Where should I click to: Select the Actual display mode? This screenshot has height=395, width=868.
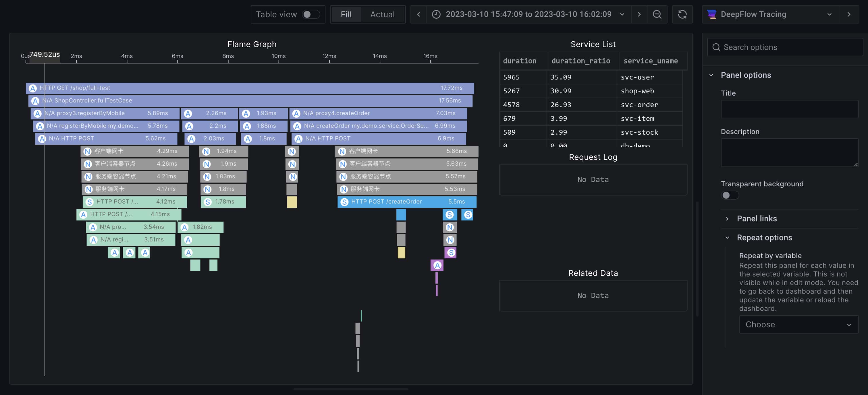pyautogui.click(x=382, y=14)
